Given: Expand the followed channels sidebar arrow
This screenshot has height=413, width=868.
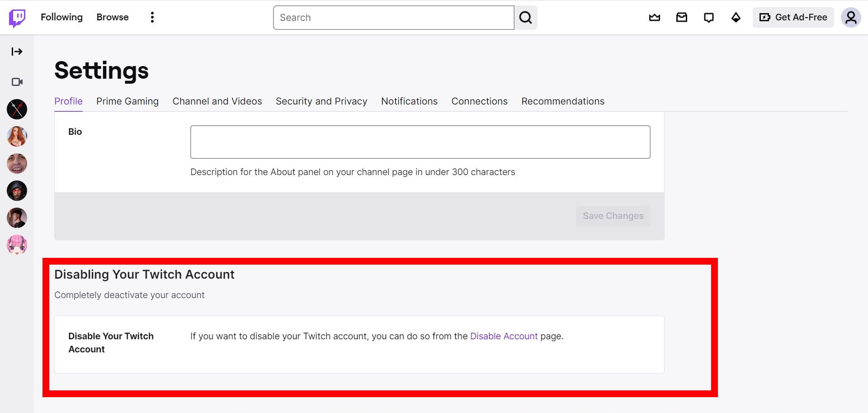Looking at the screenshot, I should click(17, 52).
